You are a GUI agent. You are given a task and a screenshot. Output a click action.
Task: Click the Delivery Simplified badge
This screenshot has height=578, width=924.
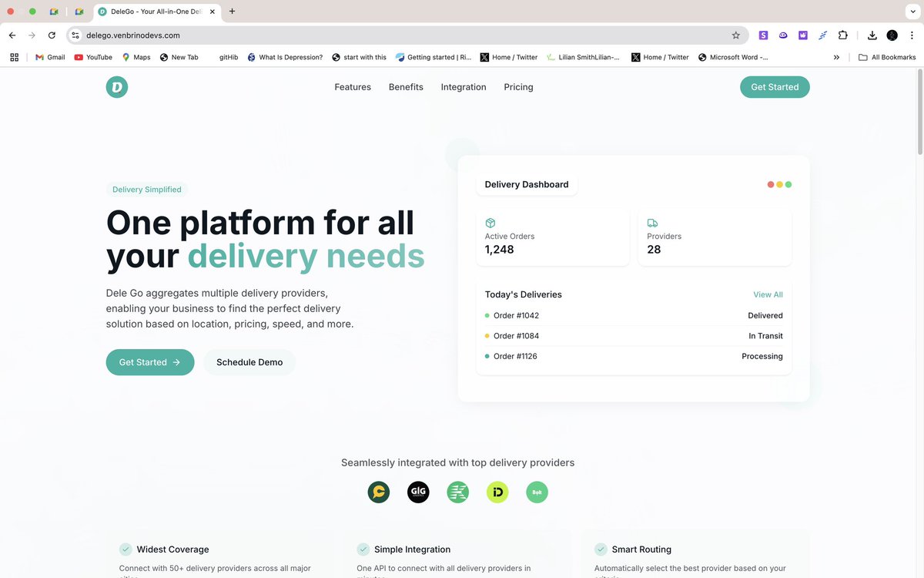[147, 190]
